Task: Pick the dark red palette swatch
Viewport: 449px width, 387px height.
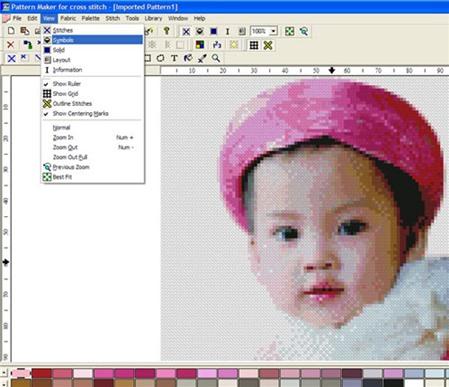Action: coord(42,373)
